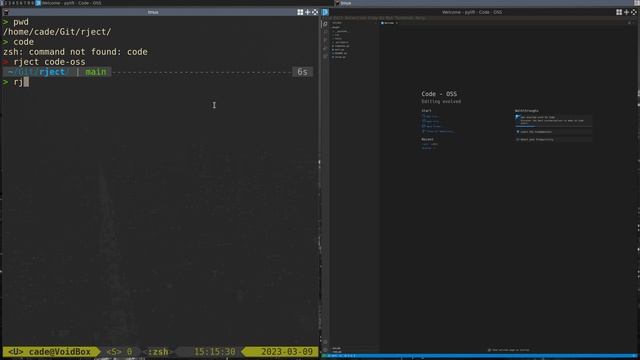Click the '6s' duration indicator in prompt
Image resolution: width=640 pixels, height=360 pixels.
click(302, 72)
